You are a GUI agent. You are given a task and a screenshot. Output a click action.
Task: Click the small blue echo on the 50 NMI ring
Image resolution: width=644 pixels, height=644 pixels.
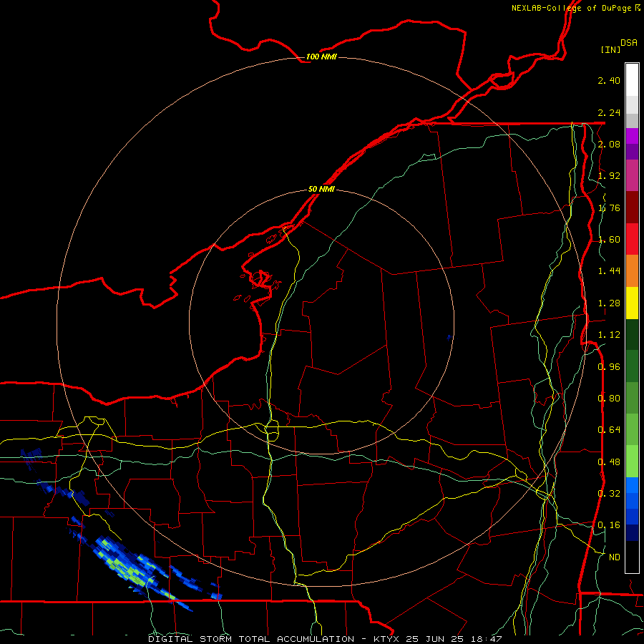coord(449,338)
